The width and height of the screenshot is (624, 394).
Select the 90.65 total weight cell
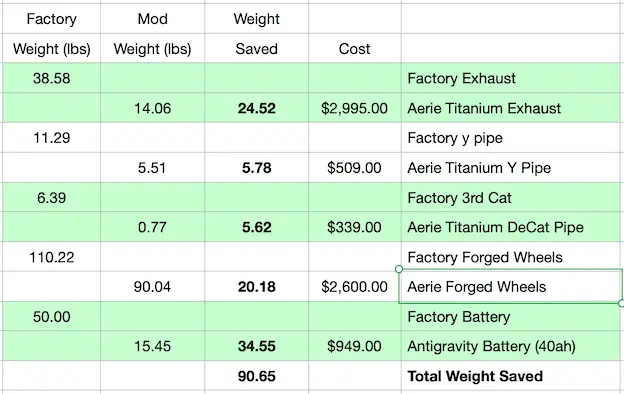pos(257,376)
